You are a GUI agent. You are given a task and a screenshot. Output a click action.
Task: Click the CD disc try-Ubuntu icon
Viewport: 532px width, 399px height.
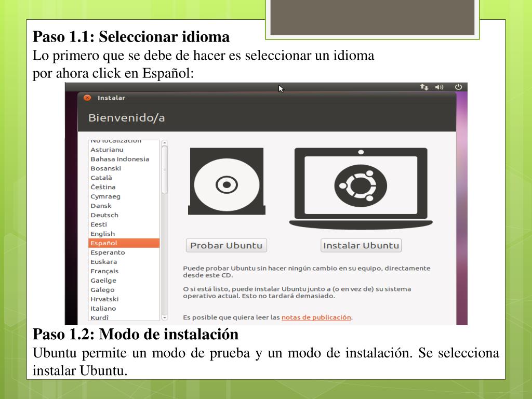coord(227,181)
